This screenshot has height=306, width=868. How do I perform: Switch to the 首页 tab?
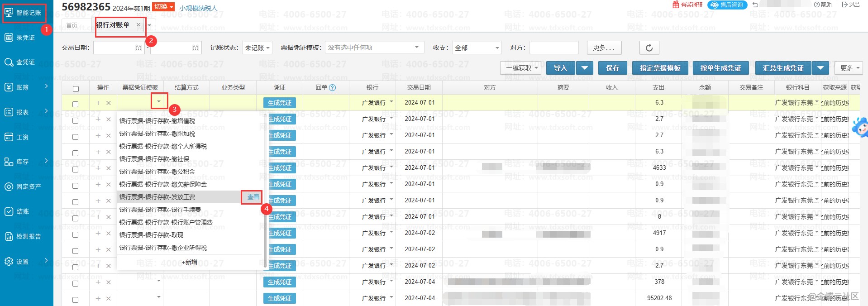pos(72,25)
